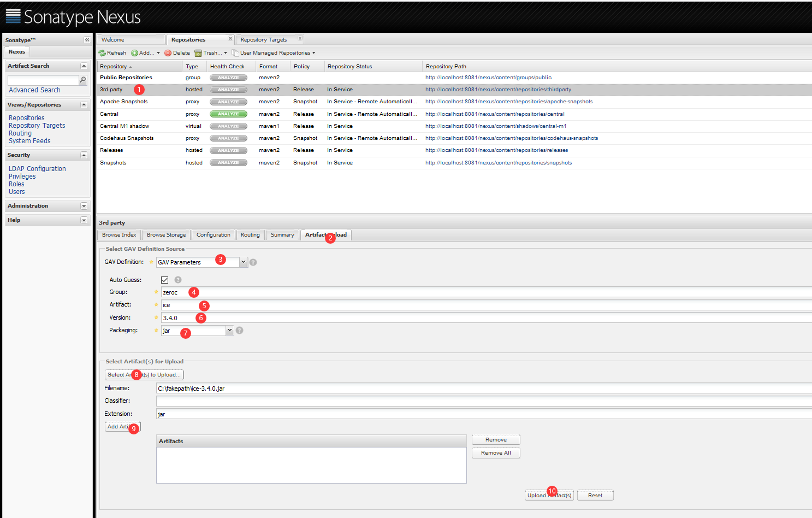812x518 pixels.
Task: Click the Upload Artifact(s) button
Action: tap(549, 496)
